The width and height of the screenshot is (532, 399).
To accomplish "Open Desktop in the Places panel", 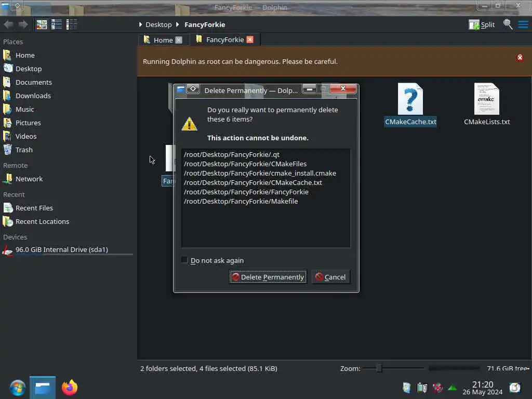I will pos(29,69).
